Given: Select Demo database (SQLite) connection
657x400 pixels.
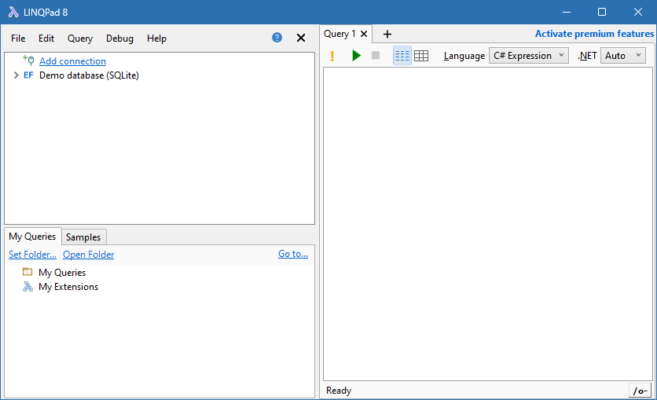Looking at the screenshot, I should point(89,75).
